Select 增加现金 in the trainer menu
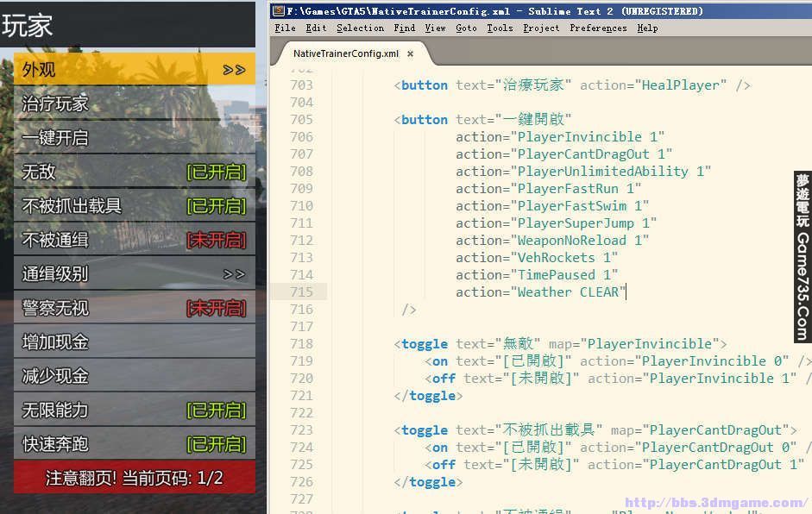 point(134,342)
